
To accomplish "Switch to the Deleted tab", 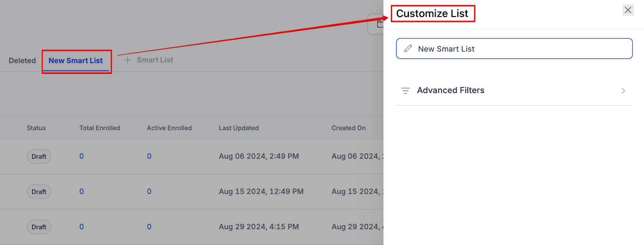I will (x=22, y=60).
